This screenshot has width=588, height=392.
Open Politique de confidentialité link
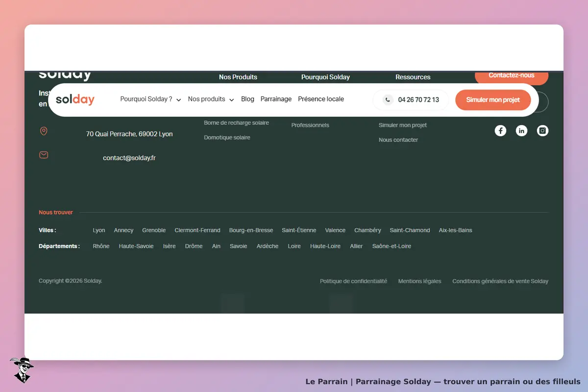(x=353, y=281)
